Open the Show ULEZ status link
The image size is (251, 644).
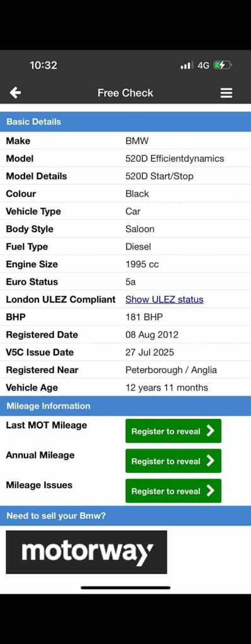[164, 299]
